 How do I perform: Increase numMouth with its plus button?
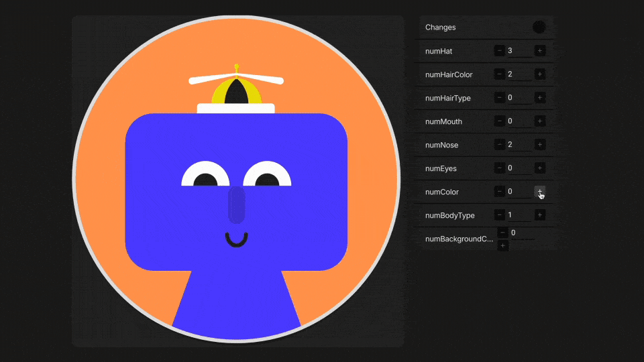point(539,121)
